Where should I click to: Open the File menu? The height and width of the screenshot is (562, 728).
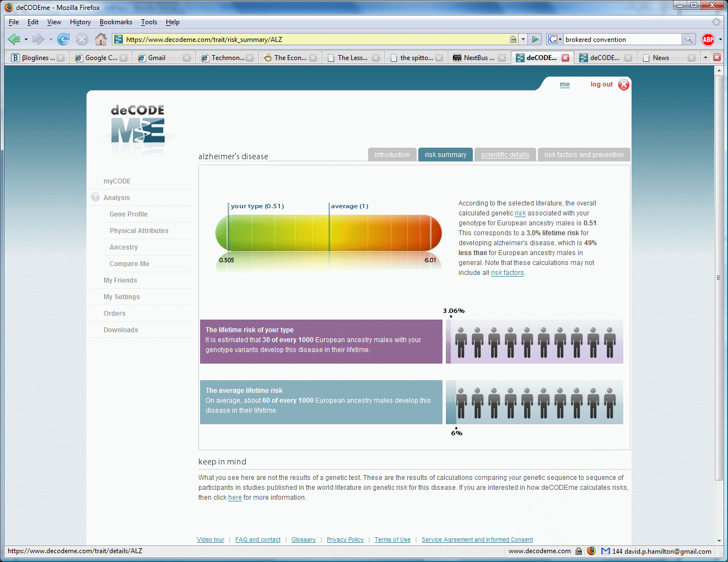click(14, 22)
